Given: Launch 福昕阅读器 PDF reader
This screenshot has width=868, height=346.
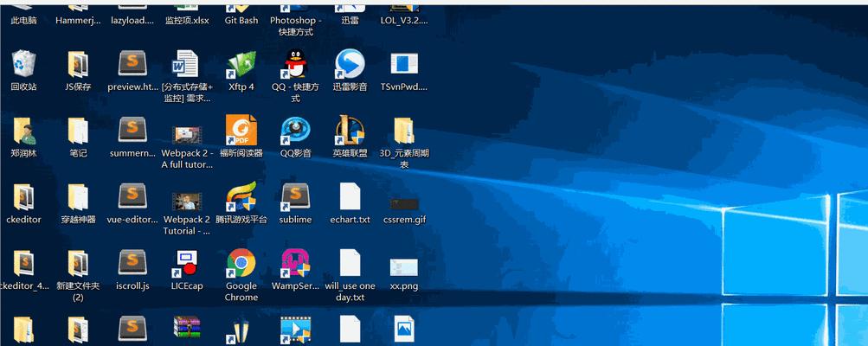Looking at the screenshot, I should 241,130.
